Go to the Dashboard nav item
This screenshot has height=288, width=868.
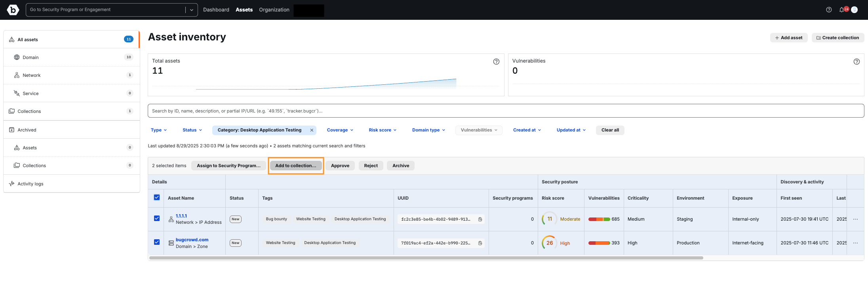coord(216,10)
